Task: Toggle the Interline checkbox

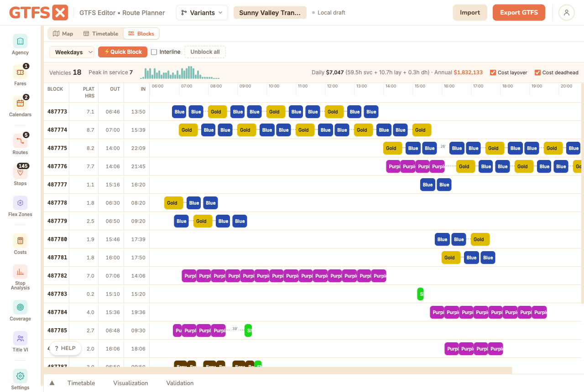Action: pos(154,52)
